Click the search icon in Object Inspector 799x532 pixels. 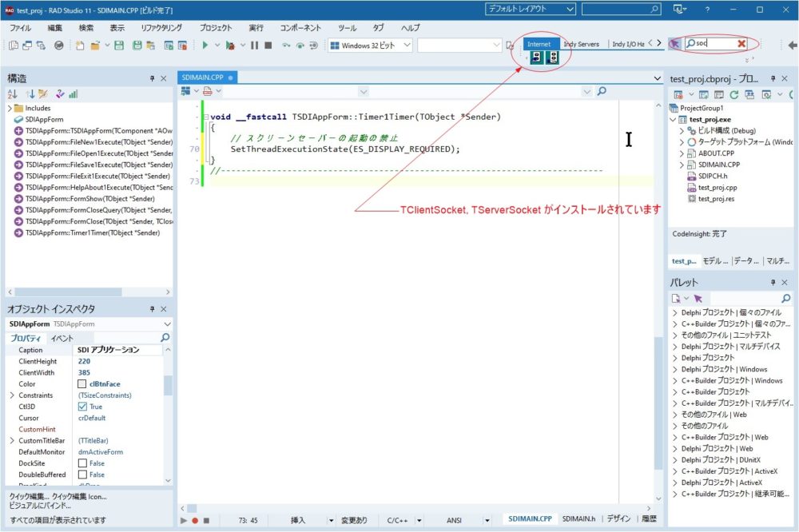click(165, 338)
